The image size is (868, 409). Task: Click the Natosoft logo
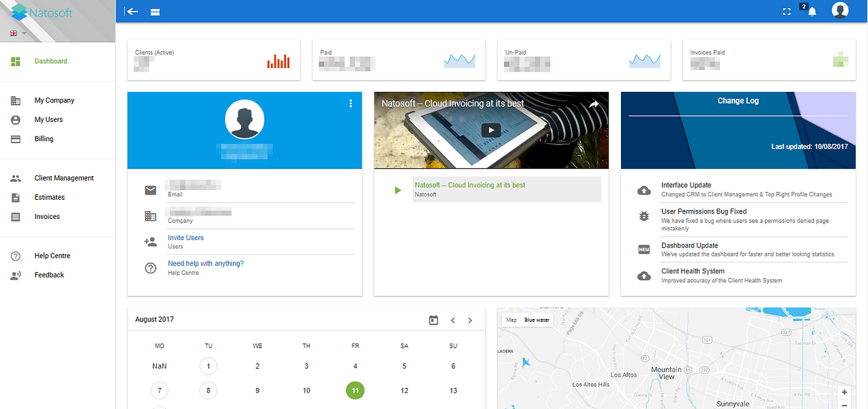42,12
